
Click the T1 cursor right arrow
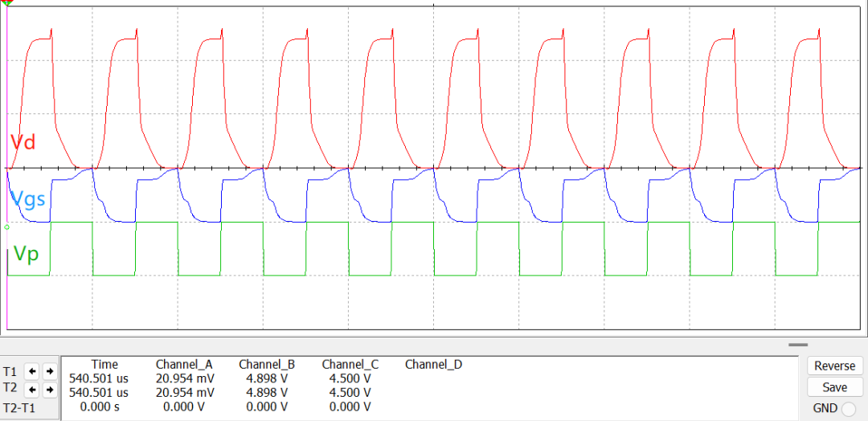49,371
